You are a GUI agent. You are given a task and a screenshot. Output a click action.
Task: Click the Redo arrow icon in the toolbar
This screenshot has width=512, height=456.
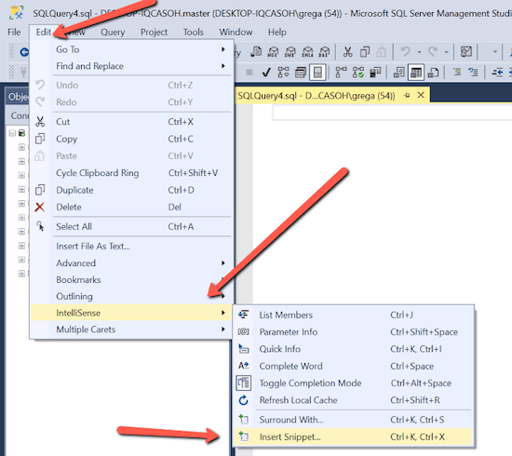pyautogui.click(x=433, y=52)
